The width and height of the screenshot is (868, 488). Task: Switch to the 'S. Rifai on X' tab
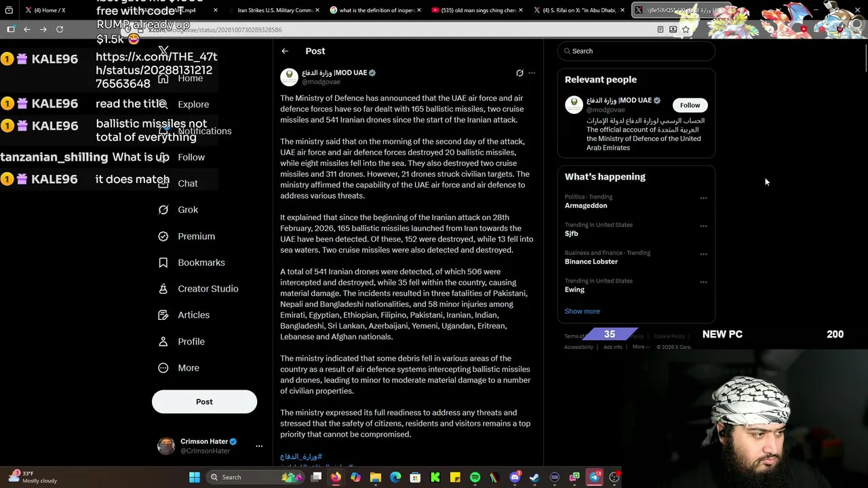click(578, 10)
